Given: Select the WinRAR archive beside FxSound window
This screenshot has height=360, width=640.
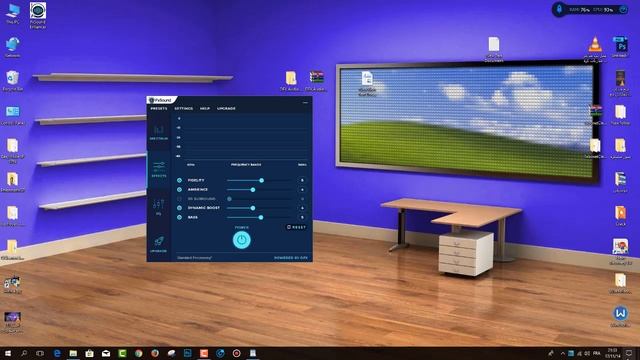Looking at the screenshot, I should (x=316, y=81).
